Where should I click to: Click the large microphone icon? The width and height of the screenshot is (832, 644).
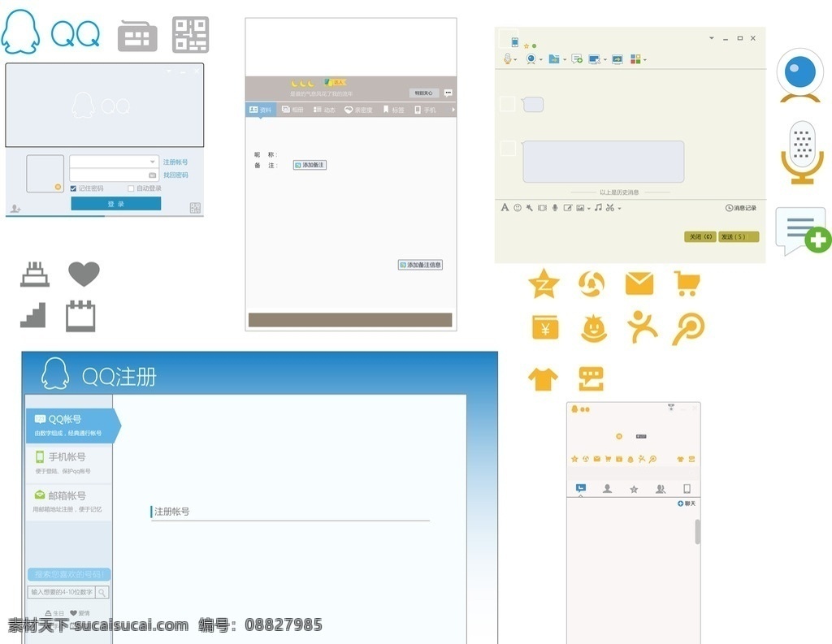[802, 153]
